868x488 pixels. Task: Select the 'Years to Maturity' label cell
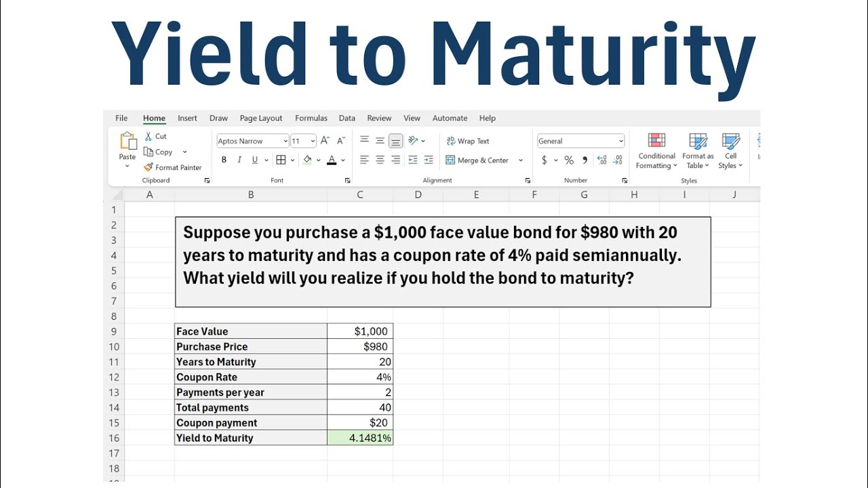(x=251, y=362)
